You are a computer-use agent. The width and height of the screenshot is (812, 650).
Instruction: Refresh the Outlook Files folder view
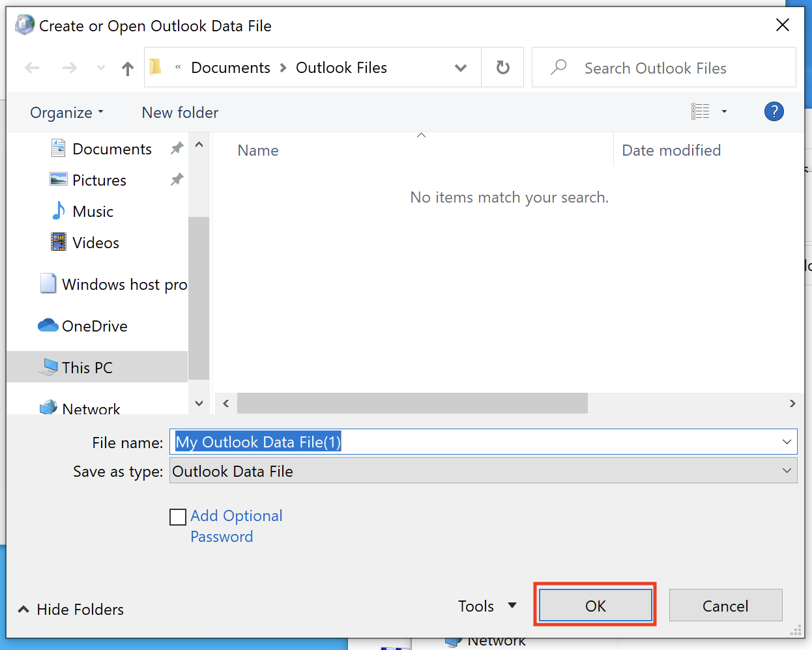[502, 68]
